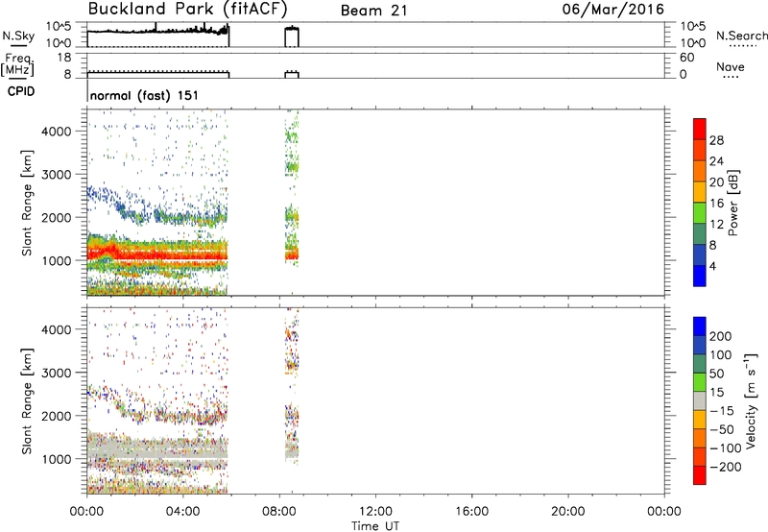Click the '08:00' time tick label
Screen dimensions: 768x532
coord(279,512)
